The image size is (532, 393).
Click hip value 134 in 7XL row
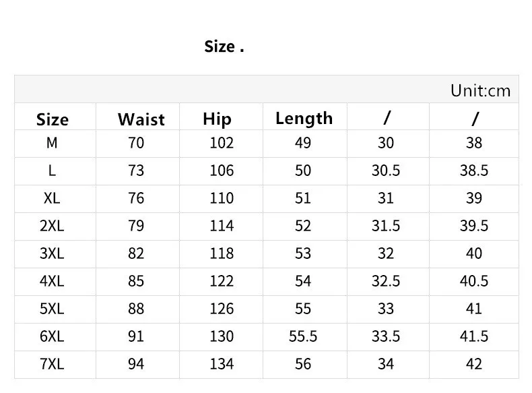(222, 364)
